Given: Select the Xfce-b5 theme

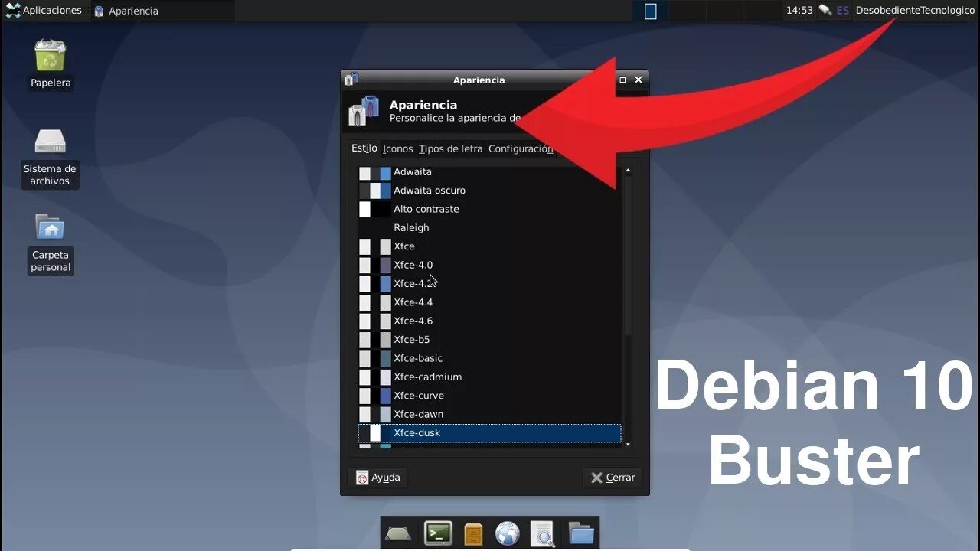Looking at the screenshot, I should pyautogui.click(x=489, y=340).
